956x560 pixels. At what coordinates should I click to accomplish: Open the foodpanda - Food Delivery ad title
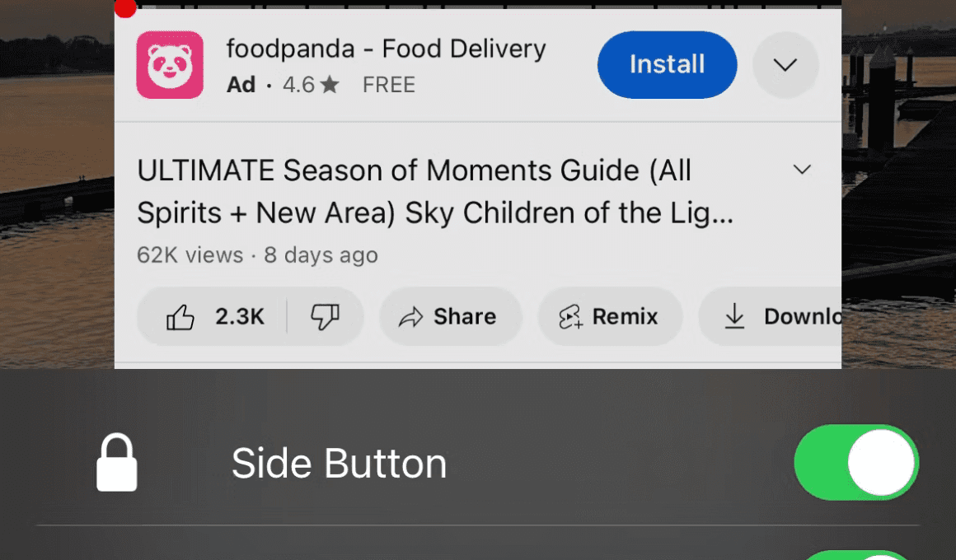click(386, 49)
